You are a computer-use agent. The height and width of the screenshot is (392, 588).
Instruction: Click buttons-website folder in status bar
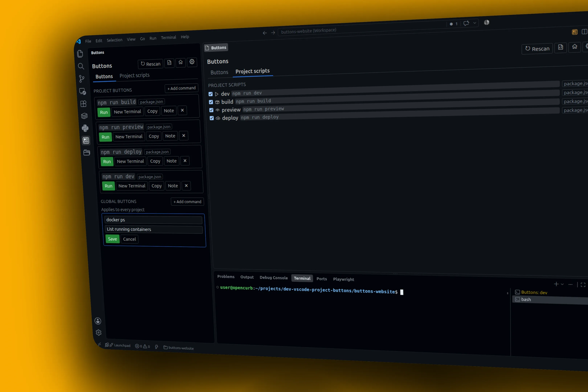click(x=179, y=348)
